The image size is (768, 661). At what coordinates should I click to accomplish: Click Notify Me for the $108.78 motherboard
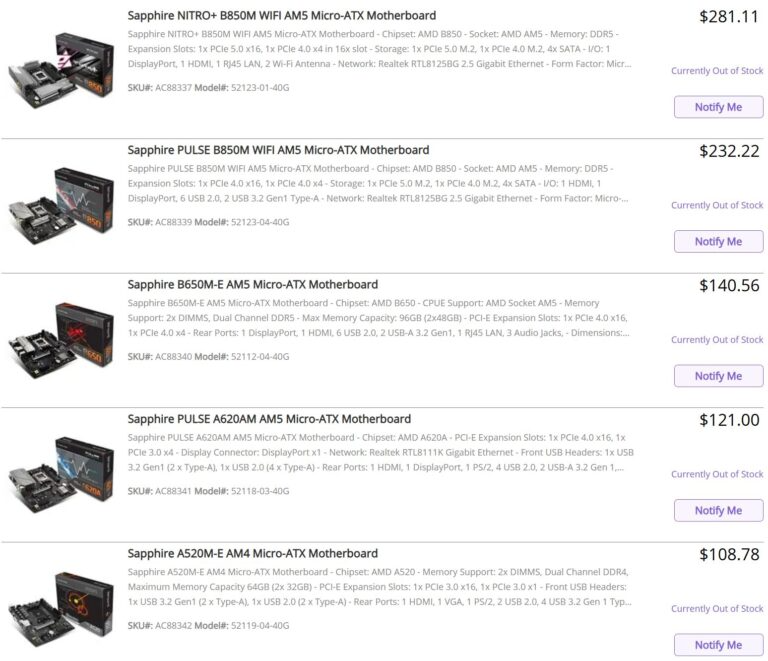tap(718, 645)
